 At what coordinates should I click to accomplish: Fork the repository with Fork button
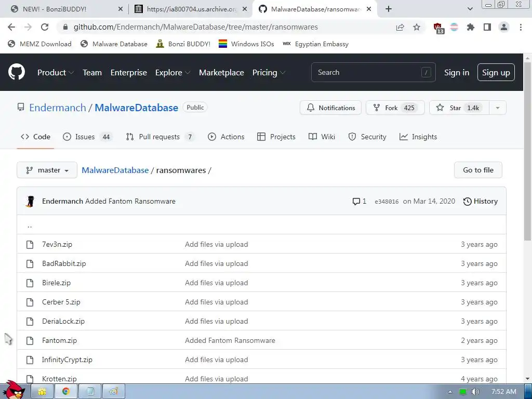coord(395,108)
